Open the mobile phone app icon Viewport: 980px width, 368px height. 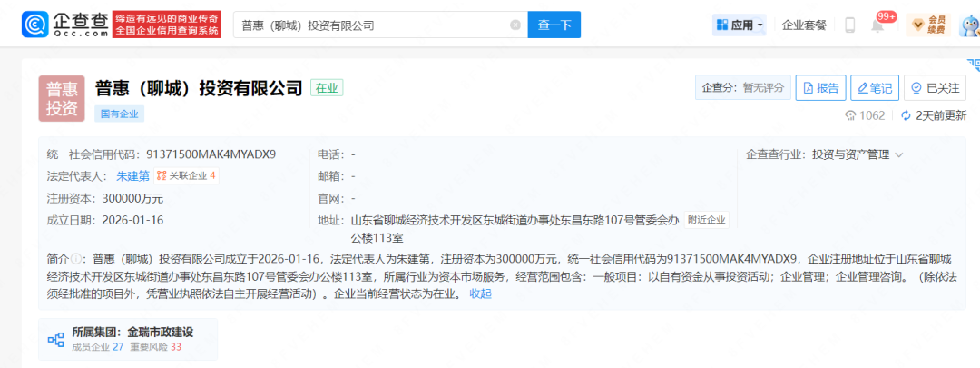coord(850,25)
